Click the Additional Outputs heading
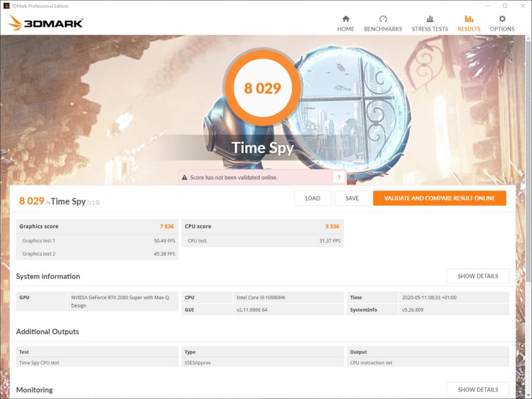The width and height of the screenshot is (532, 399). click(x=47, y=331)
